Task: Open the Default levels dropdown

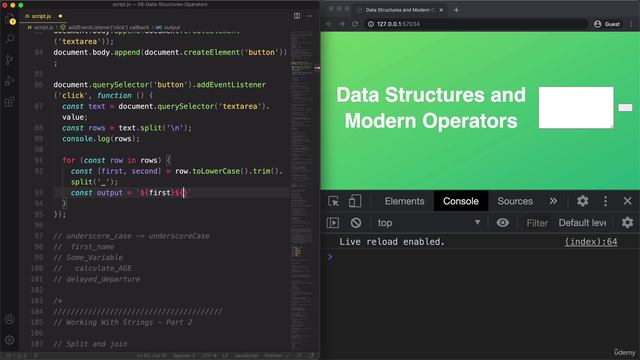Action: click(x=582, y=223)
